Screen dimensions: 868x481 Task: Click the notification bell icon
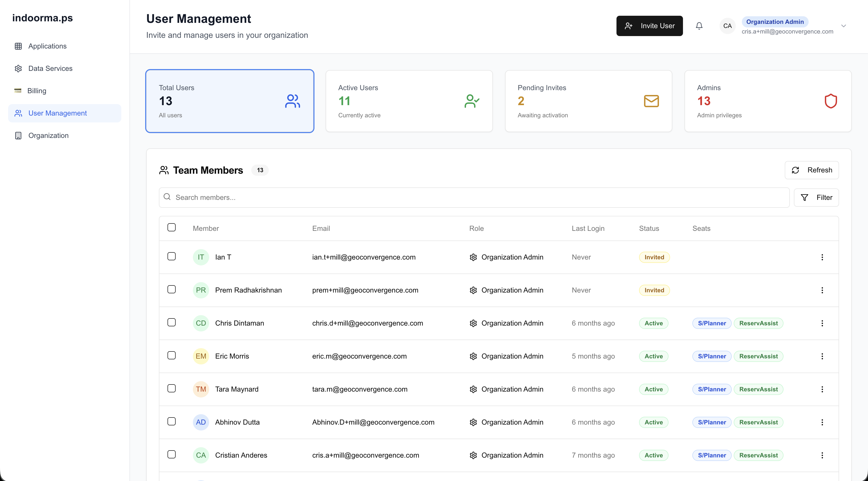(699, 26)
